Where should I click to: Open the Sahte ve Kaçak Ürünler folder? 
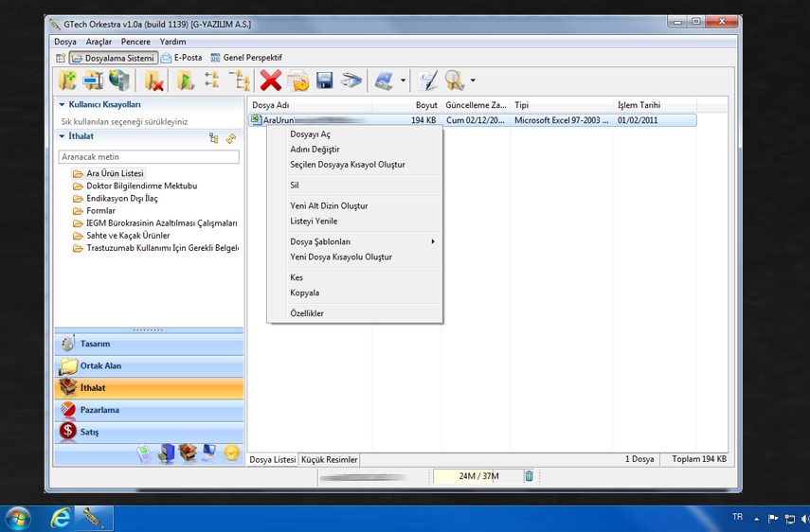pos(128,236)
